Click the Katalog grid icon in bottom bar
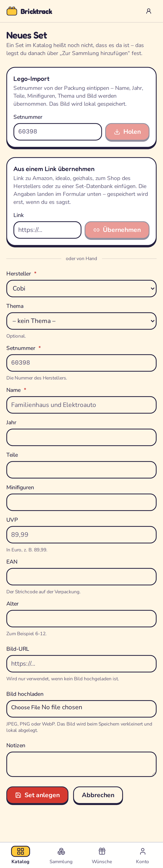This screenshot has height=868, width=163. point(20,851)
